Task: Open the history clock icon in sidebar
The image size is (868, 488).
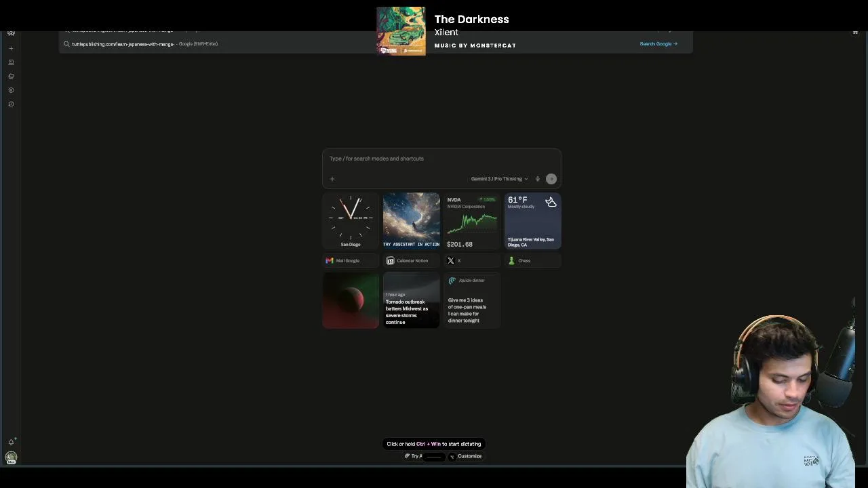Action: pos(11,104)
